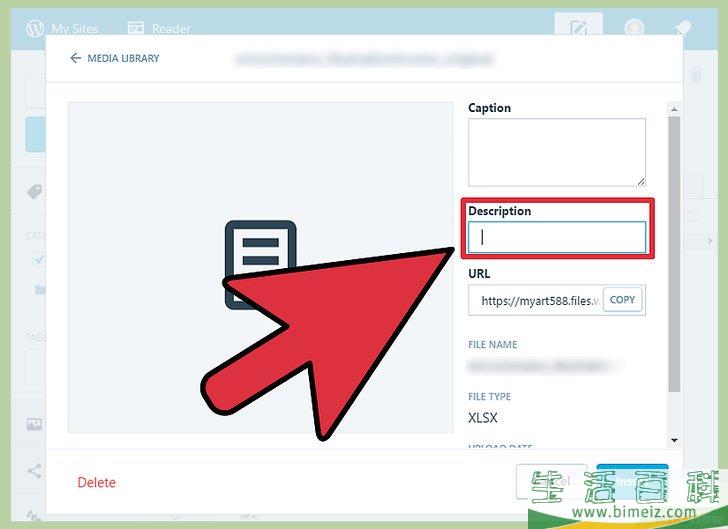Screen dimensions: 728x529
Task: Click the tag icon in left sidebar
Action: point(35,191)
